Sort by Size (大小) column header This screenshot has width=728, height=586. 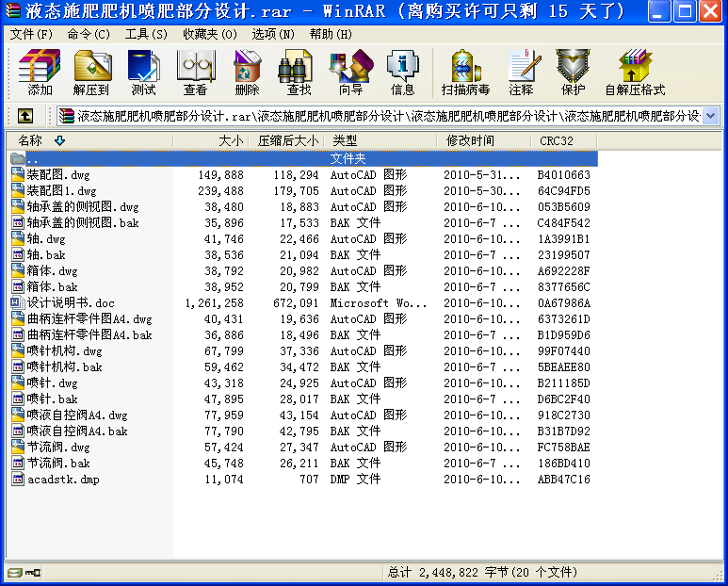click(x=210, y=140)
